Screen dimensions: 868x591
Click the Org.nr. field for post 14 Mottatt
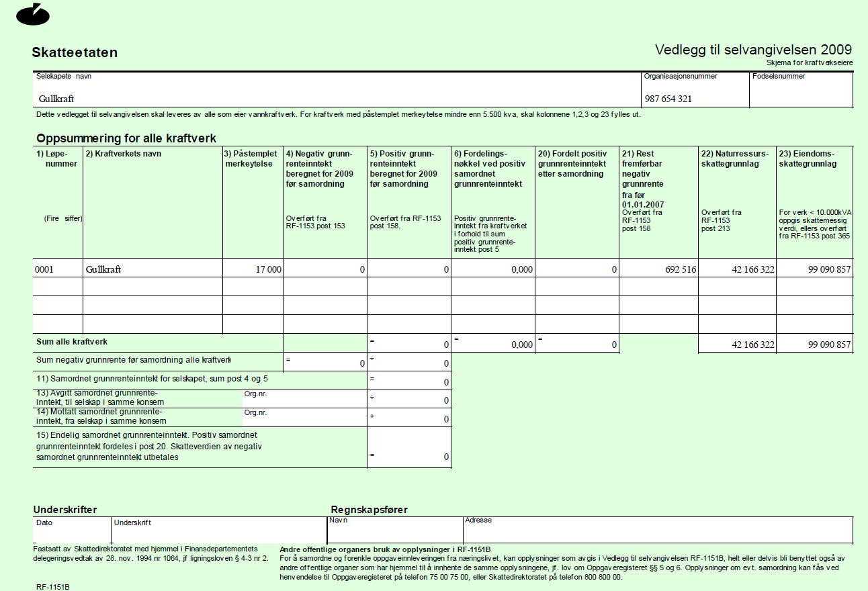point(304,416)
